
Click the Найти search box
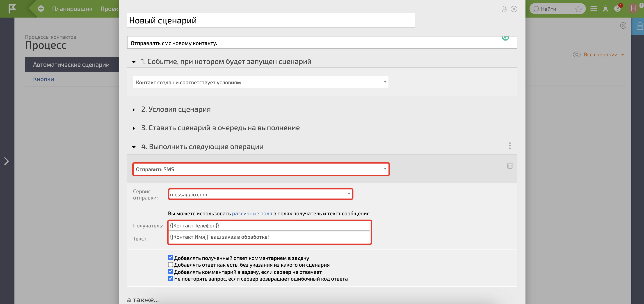[x=557, y=9]
